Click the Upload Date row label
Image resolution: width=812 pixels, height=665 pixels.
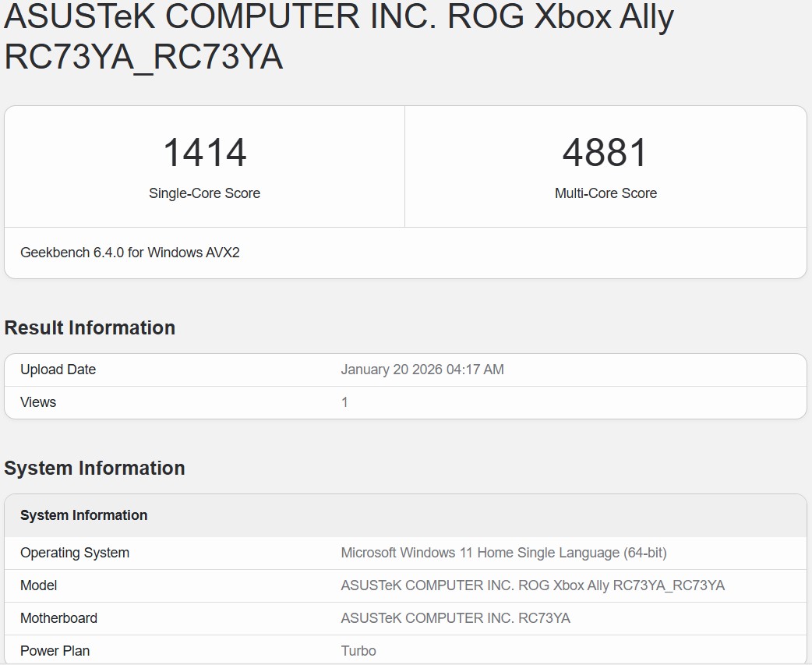(58, 370)
